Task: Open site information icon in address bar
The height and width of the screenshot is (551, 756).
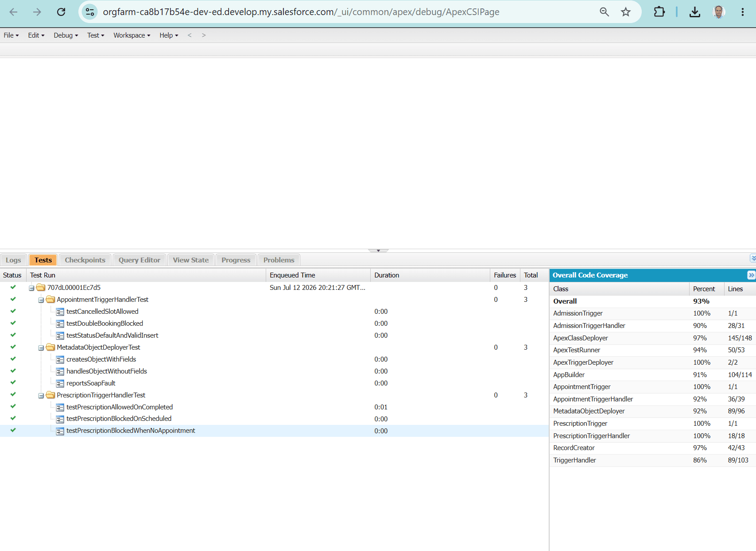Action: tap(90, 12)
